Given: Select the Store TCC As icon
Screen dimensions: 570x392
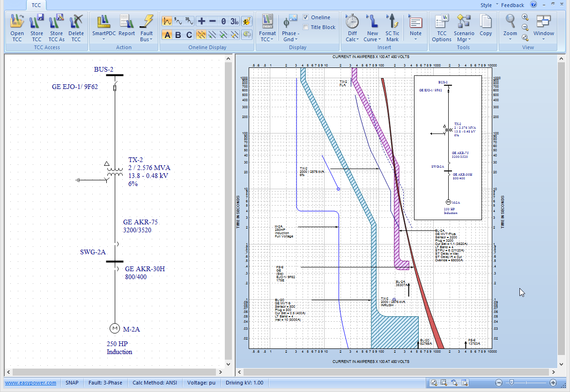Looking at the screenshot, I should [x=56, y=28].
